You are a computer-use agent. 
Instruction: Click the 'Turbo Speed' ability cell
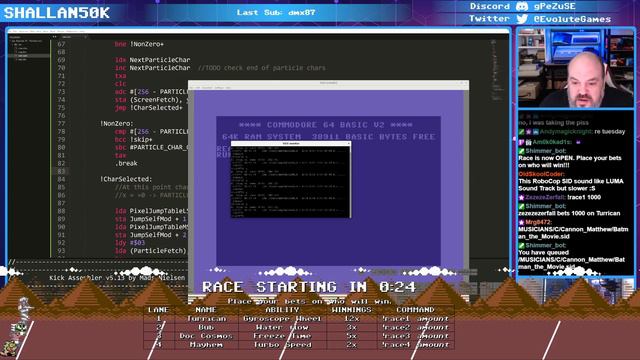tap(282, 345)
